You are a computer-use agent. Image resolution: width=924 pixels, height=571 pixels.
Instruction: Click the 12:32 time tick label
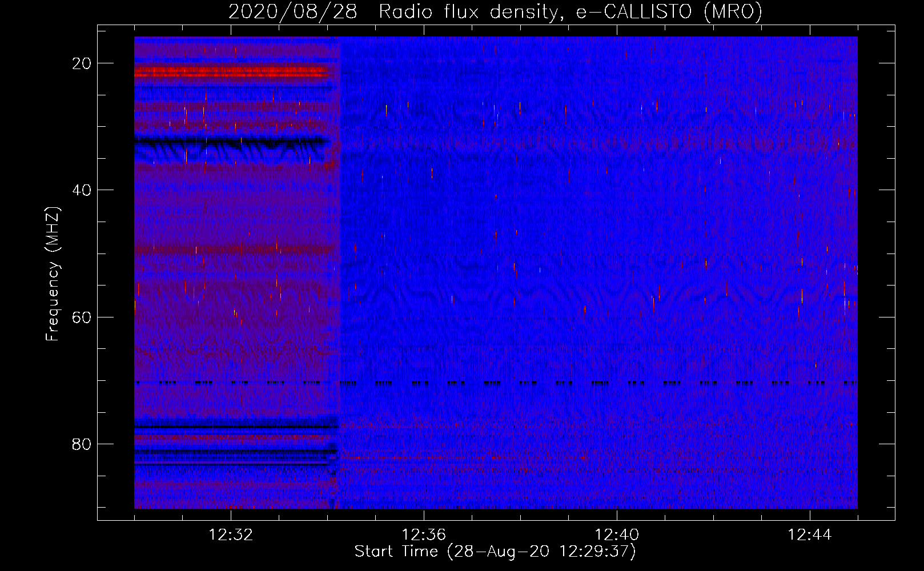[x=231, y=535]
